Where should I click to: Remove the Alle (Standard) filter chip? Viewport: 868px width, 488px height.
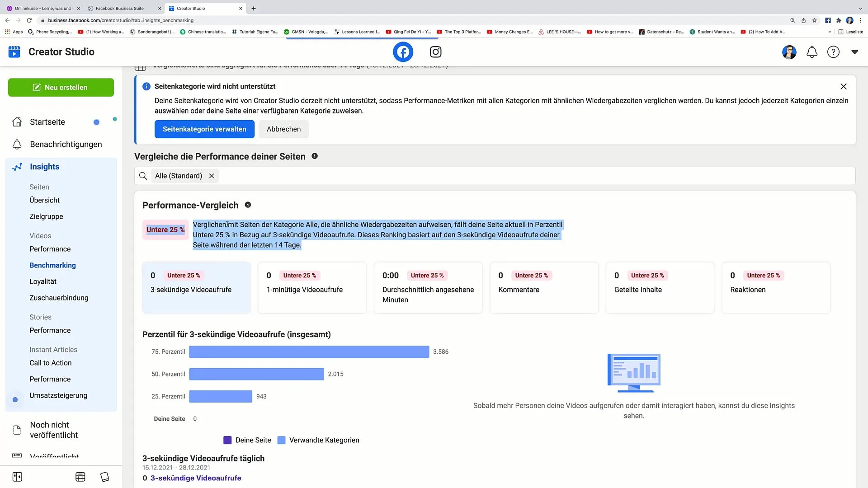point(211,176)
